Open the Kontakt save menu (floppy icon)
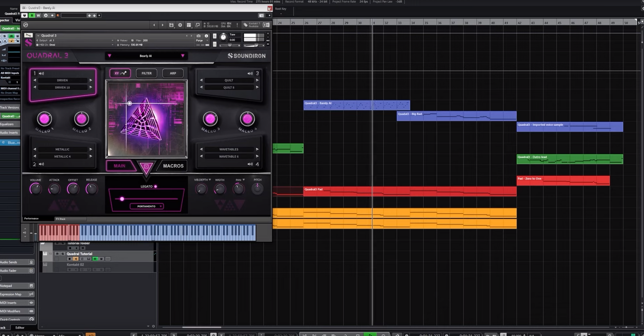Screen dimensions: 644x336 tap(171, 25)
